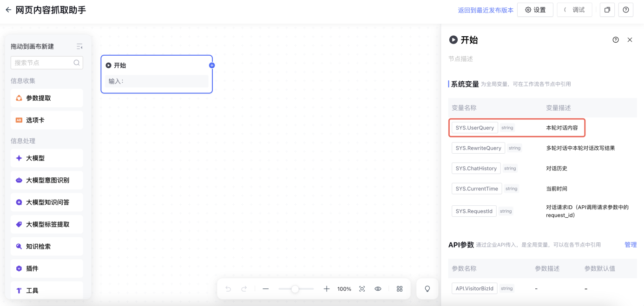
Task: Click the 调试 button
Action: pos(574,10)
